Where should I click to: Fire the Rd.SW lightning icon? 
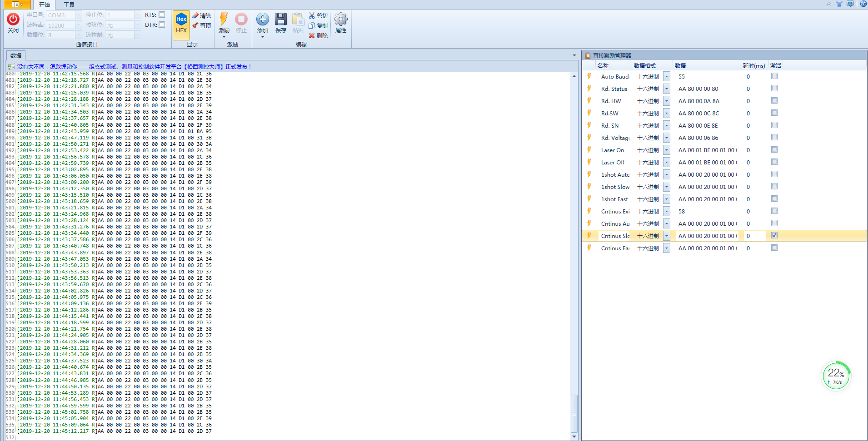(589, 113)
